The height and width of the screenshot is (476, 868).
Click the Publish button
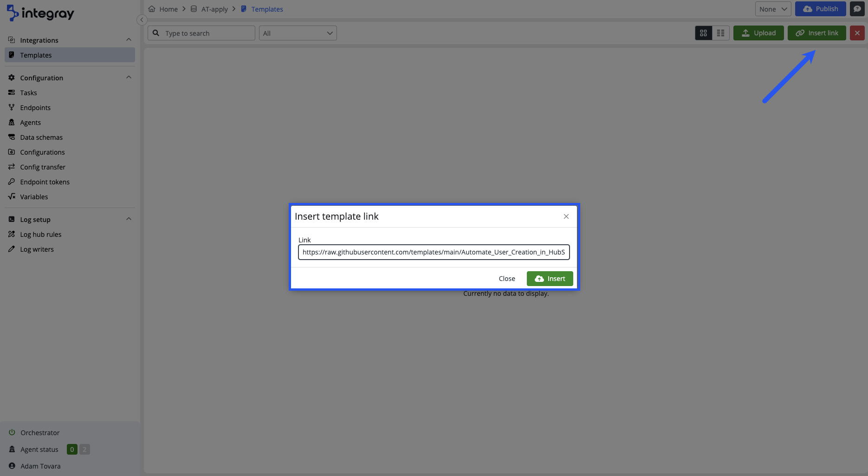pyautogui.click(x=820, y=9)
